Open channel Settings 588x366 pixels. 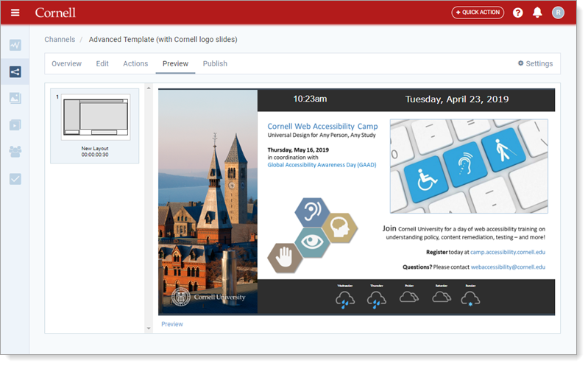point(535,64)
